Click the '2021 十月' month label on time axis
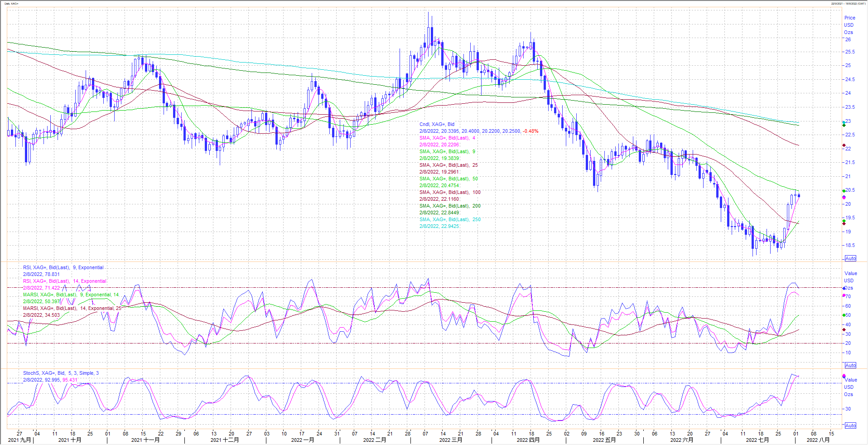The image size is (868, 445). [x=70, y=440]
